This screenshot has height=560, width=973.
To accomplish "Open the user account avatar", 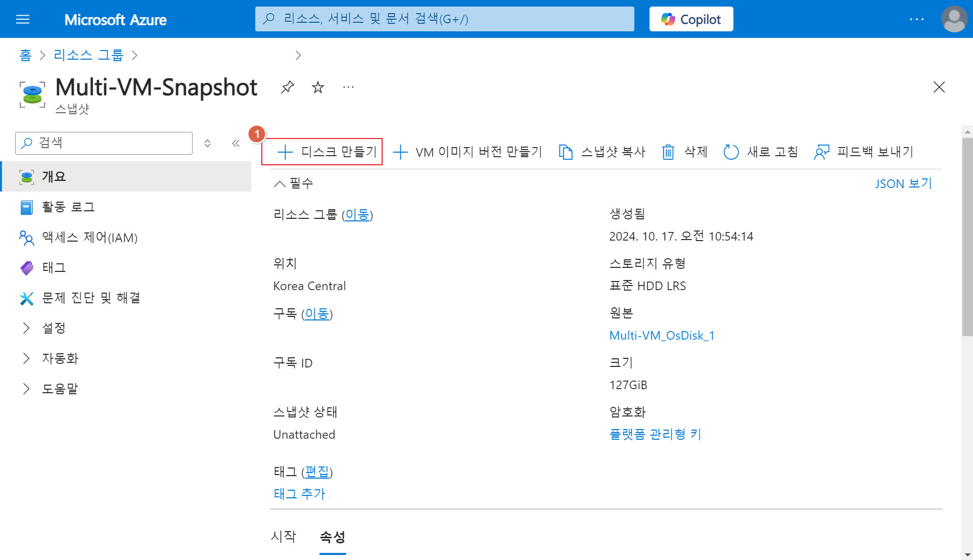I will point(954,19).
